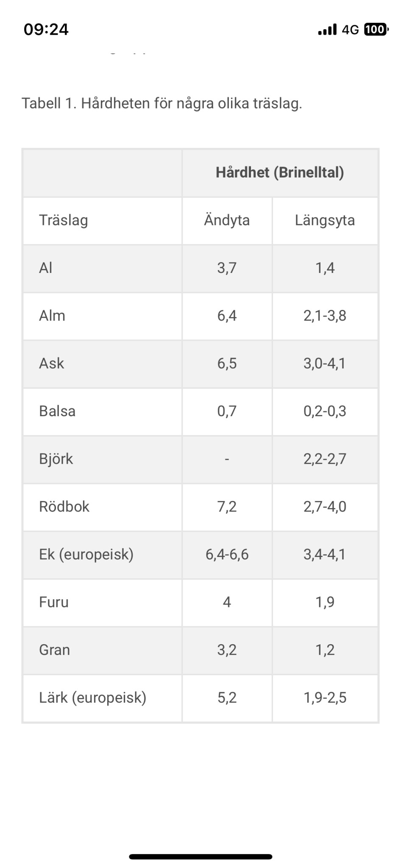Select the Furu row label
The height and width of the screenshot is (868, 401).
[x=54, y=602]
